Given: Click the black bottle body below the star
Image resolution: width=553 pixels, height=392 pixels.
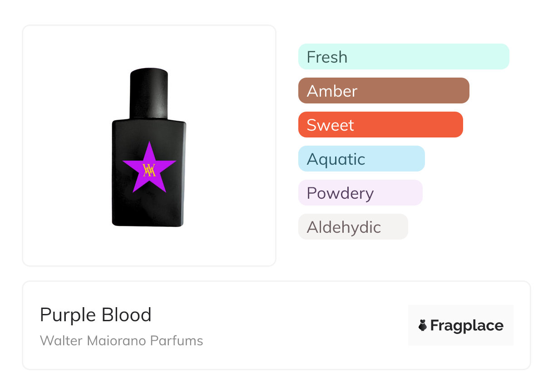Looking at the screenshot, I should [x=149, y=209].
